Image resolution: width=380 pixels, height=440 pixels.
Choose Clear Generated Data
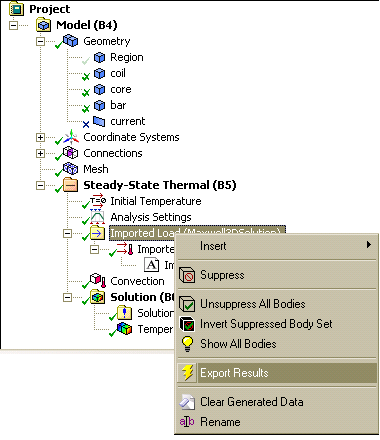pyautogui.click(x=276, y=402)
